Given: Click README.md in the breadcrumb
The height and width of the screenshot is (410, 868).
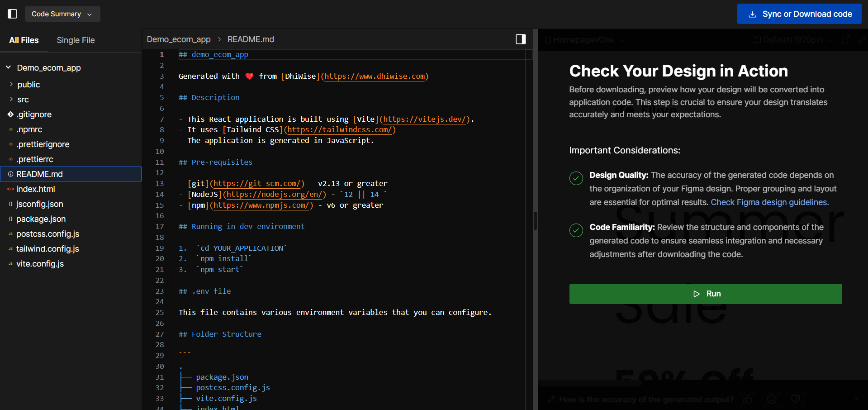Looking at the screenshot, I should 251,39.
